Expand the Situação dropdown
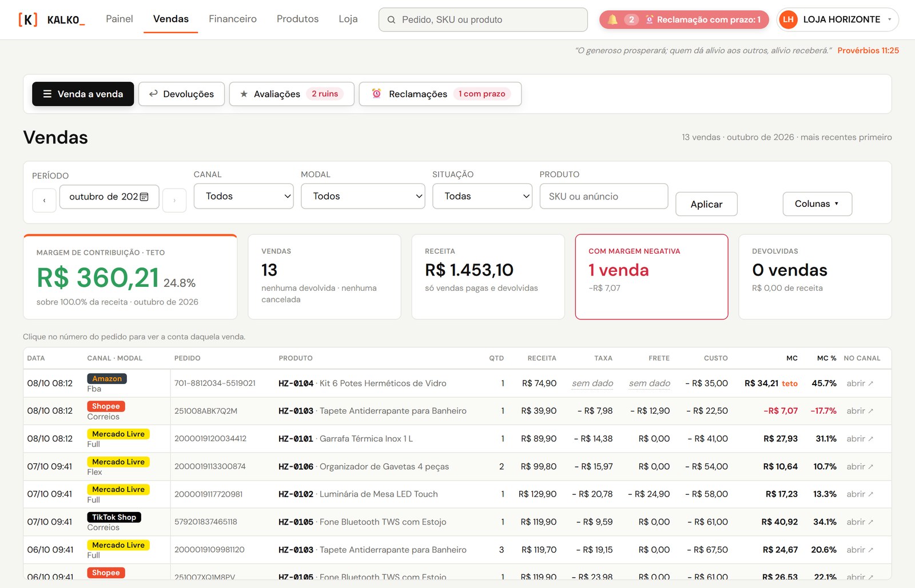 (482, 196)
